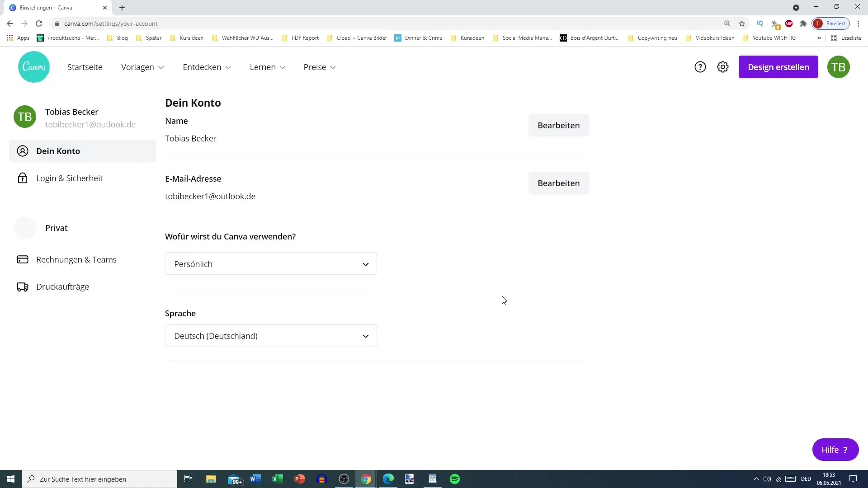Viewport: 868px width, 488px height.
Task: Click the Dein Konto person icon
Action: point(23,151)
